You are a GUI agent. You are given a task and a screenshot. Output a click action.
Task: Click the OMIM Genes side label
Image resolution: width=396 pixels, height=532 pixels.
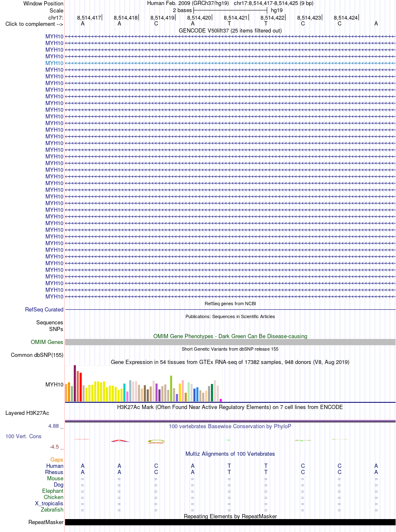pos(47,342)
